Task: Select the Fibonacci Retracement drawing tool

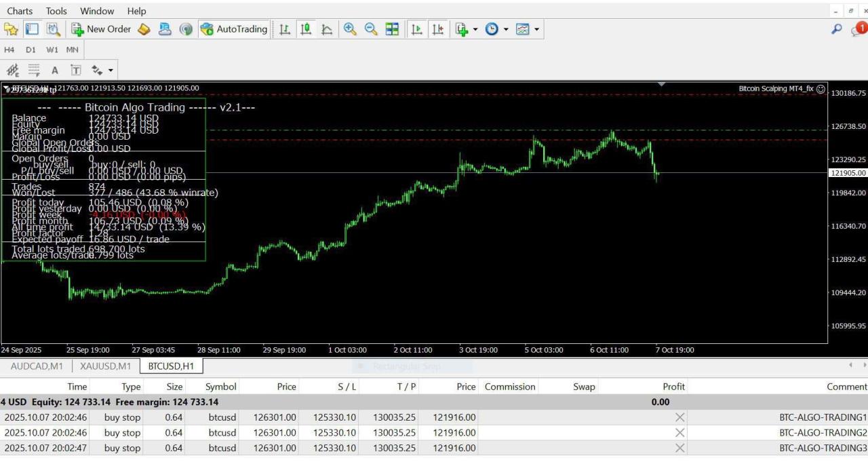Action: pyautogui.click(x=34, y=70)
